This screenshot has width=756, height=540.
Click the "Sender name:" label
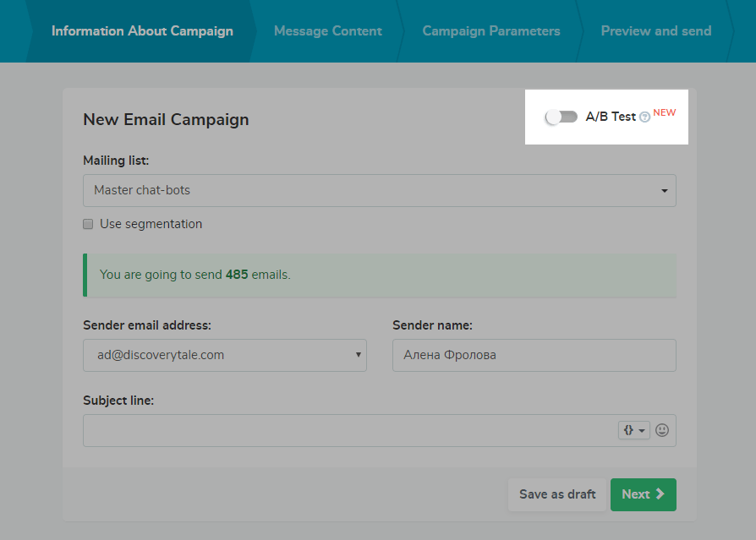point(432,325)
